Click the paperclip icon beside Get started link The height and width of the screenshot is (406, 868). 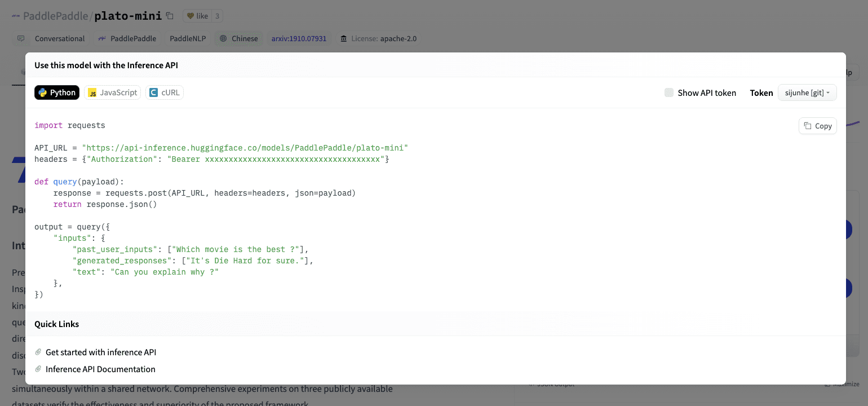tap(37, 352)
